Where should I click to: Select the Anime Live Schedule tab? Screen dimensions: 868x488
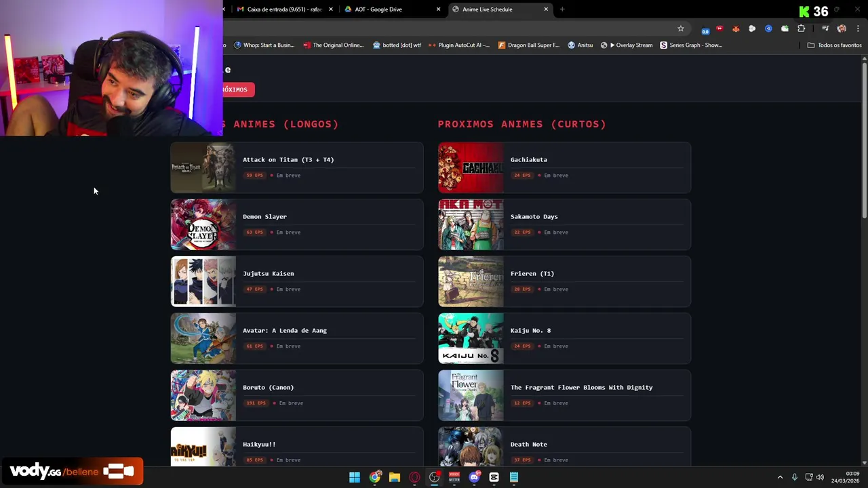[500, 9]
